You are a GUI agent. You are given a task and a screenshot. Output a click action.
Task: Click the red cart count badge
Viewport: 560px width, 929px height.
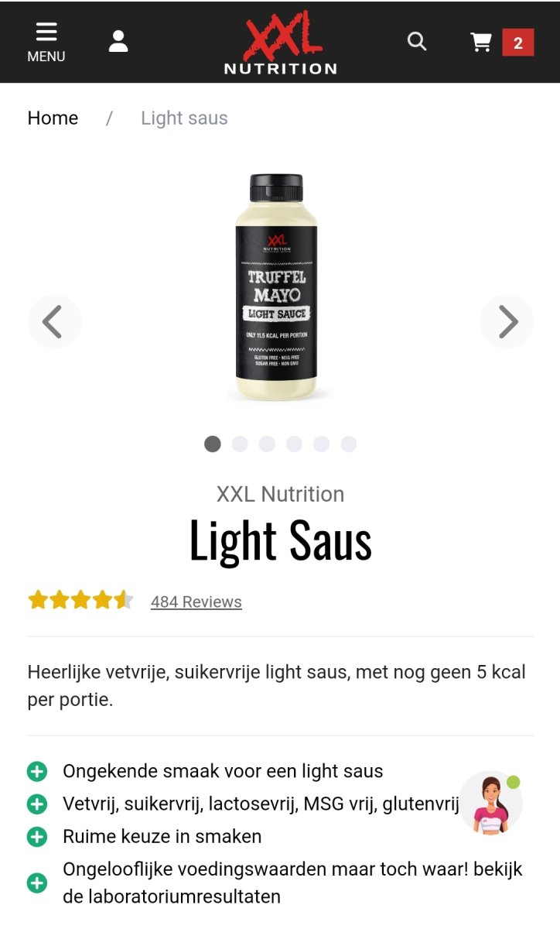(518, 43)
